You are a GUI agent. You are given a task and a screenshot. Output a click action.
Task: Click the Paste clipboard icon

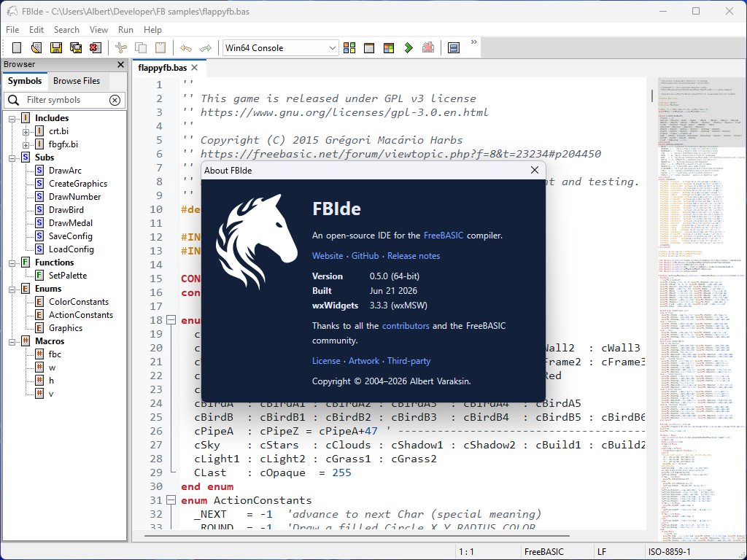click(160, 47)
